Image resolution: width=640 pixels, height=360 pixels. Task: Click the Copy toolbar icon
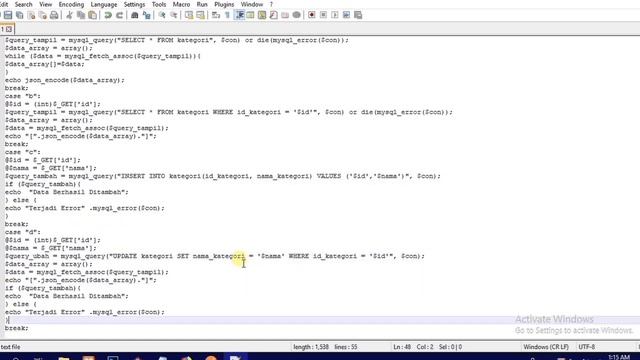[x=81, y=15]
